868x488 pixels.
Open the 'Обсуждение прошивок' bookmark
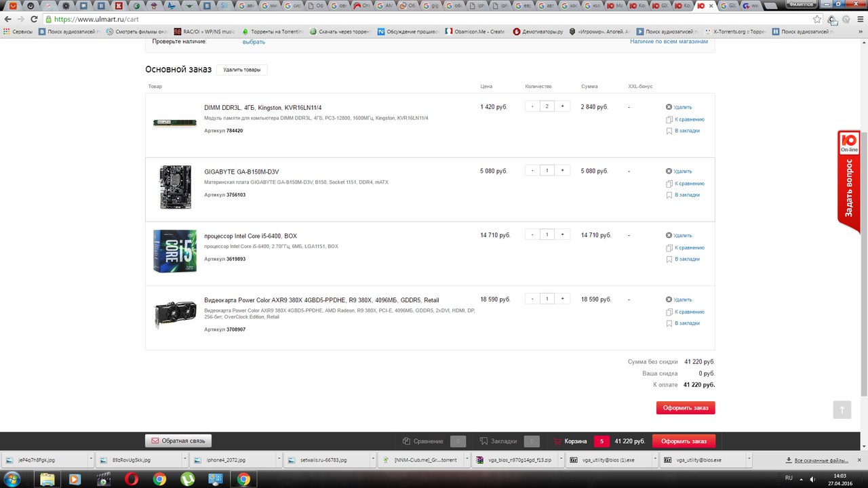pyautogui.click(x=408, y=32)
